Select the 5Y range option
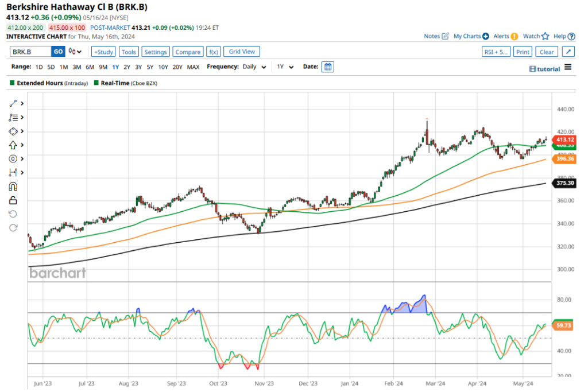 (x=150, y=67)
